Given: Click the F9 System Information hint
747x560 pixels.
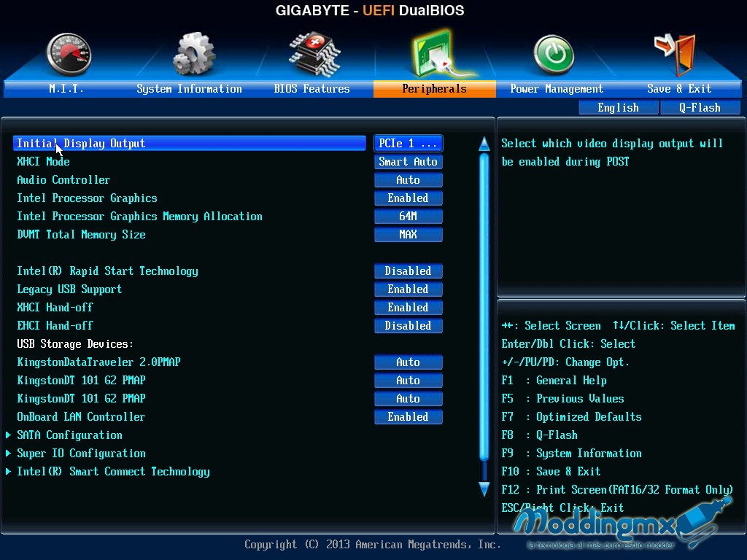Looking at the screenshot, I should (x=572, y=453).
